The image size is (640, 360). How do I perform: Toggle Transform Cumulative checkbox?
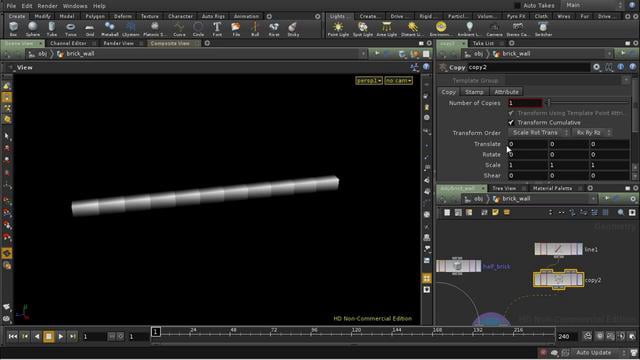511,122
